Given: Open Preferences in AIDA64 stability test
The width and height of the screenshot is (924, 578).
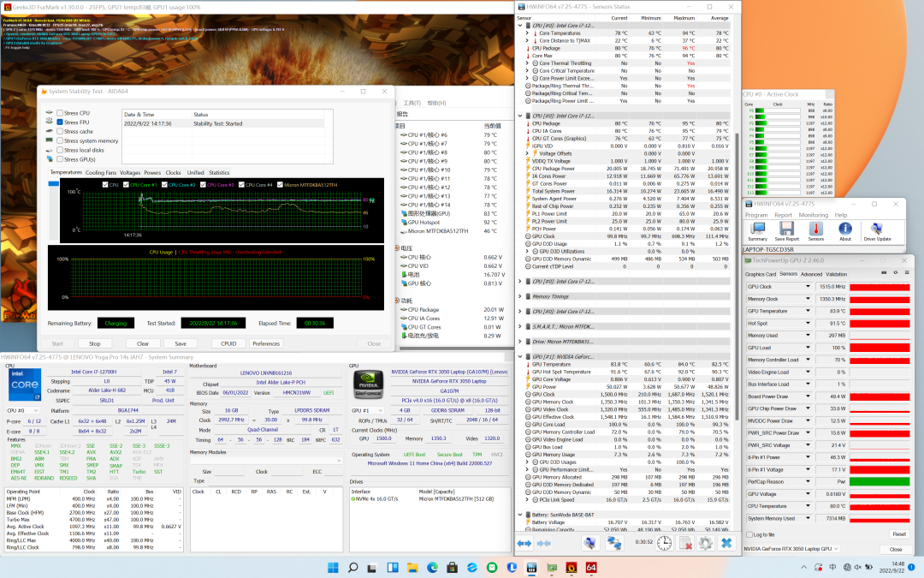Looking at the screenshot, I should click(x=266, y=343).
